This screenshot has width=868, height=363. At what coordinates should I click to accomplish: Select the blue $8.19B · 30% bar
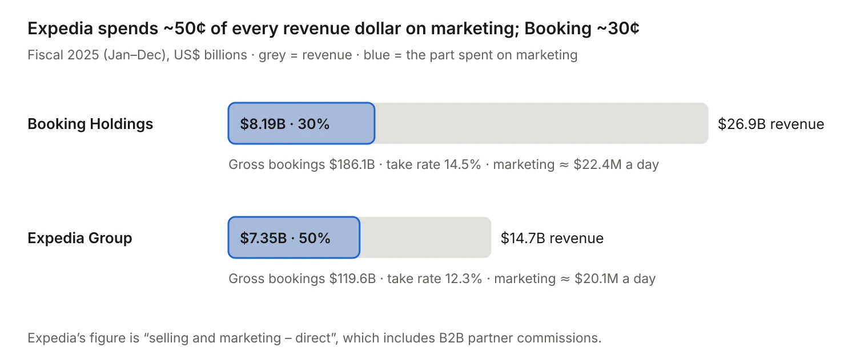coord(302,123)
